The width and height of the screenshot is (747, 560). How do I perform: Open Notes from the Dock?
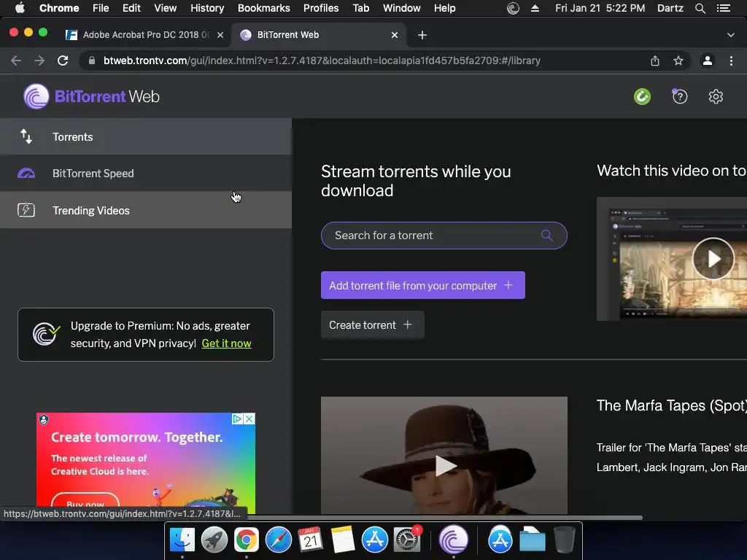pyautogui.click(x=343, y=540)
